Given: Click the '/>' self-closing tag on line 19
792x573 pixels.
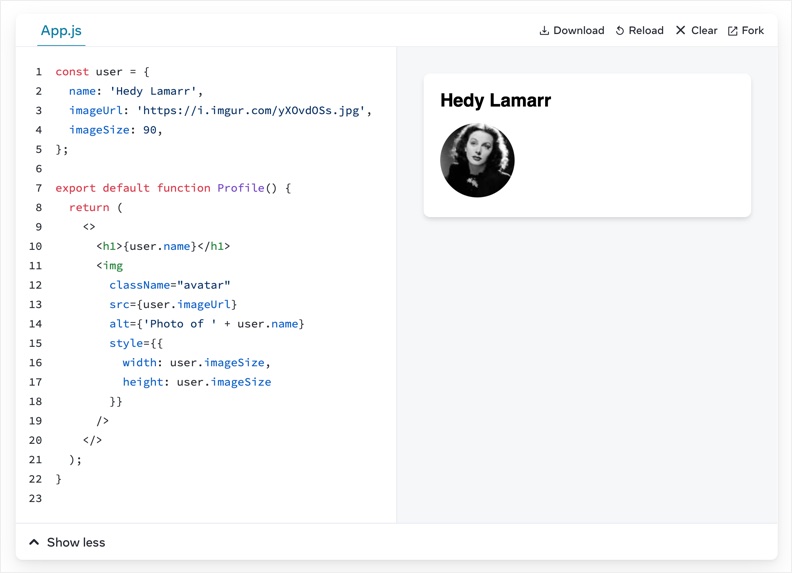Looking at the screenshot, I should (x=103, y=420).
